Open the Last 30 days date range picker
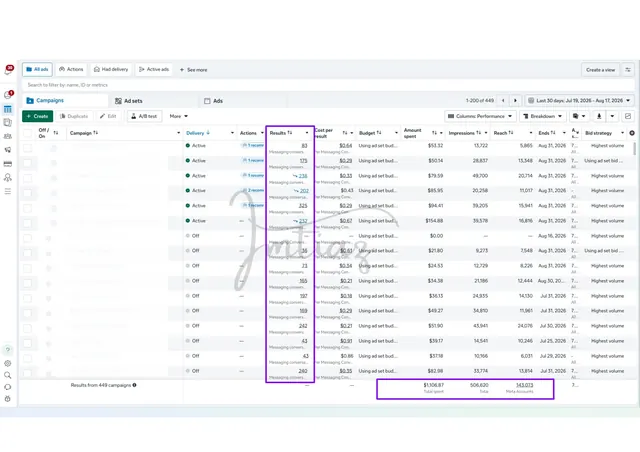This screenshot has width=640, height=452. (x=579, y=100)
